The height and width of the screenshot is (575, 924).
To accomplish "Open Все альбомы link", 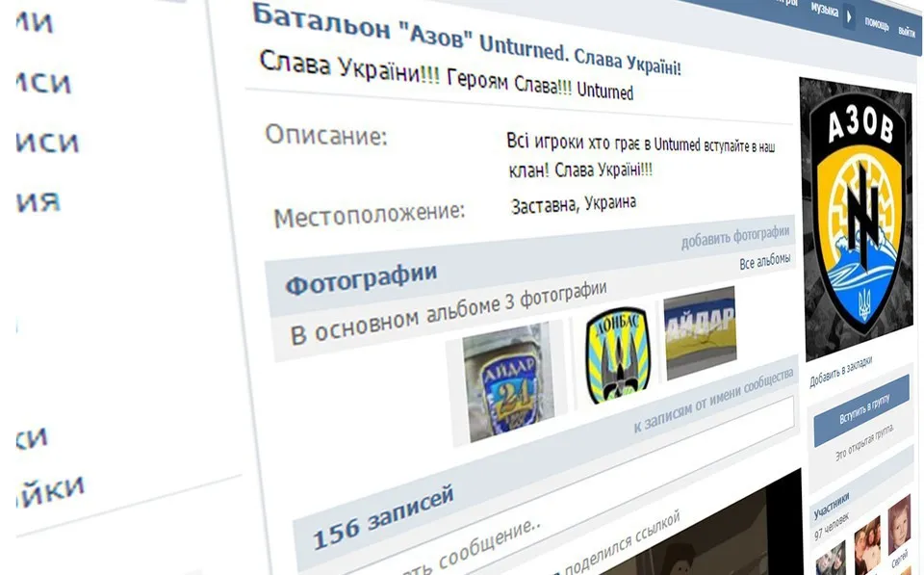I will [765, 262].
